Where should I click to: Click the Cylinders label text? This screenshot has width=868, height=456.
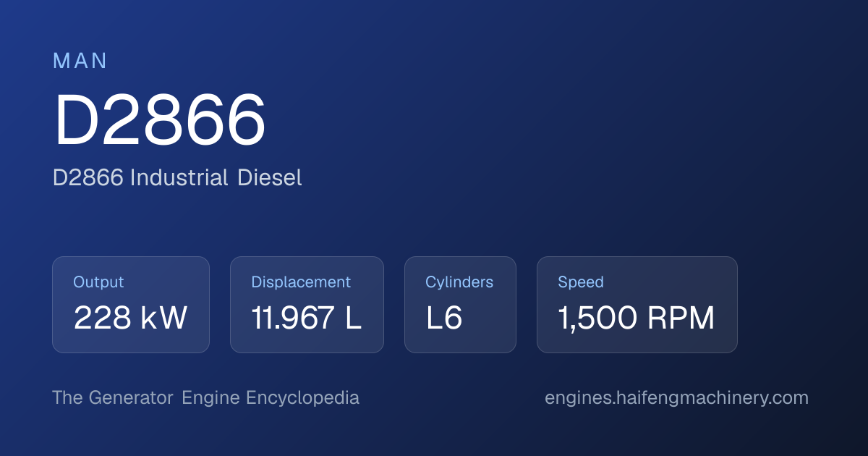[459, 282]
